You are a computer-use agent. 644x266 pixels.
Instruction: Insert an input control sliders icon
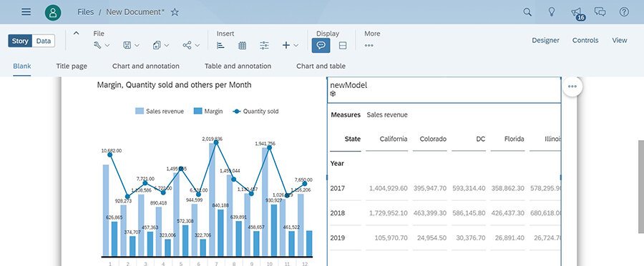(265, 46)
